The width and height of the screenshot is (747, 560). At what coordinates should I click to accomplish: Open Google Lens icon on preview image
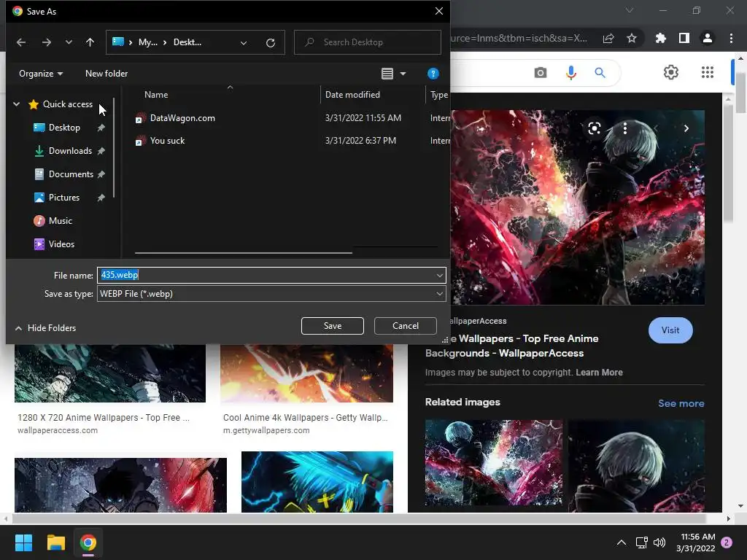tap(594, 128)
